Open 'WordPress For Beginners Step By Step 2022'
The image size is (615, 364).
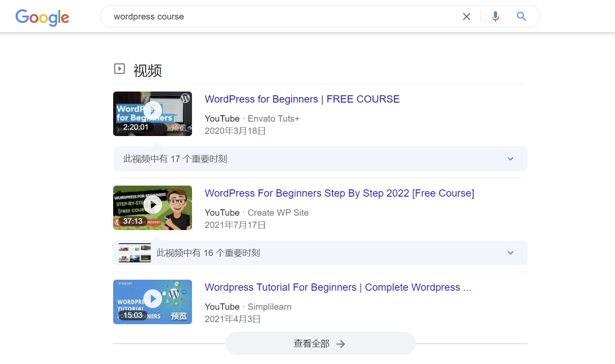[339, 193]
